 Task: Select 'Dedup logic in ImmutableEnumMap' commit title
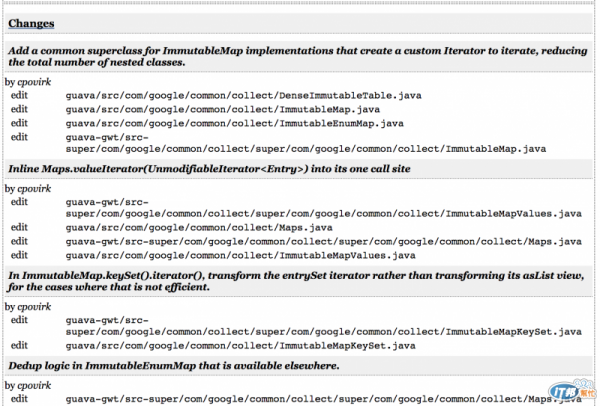174,365
